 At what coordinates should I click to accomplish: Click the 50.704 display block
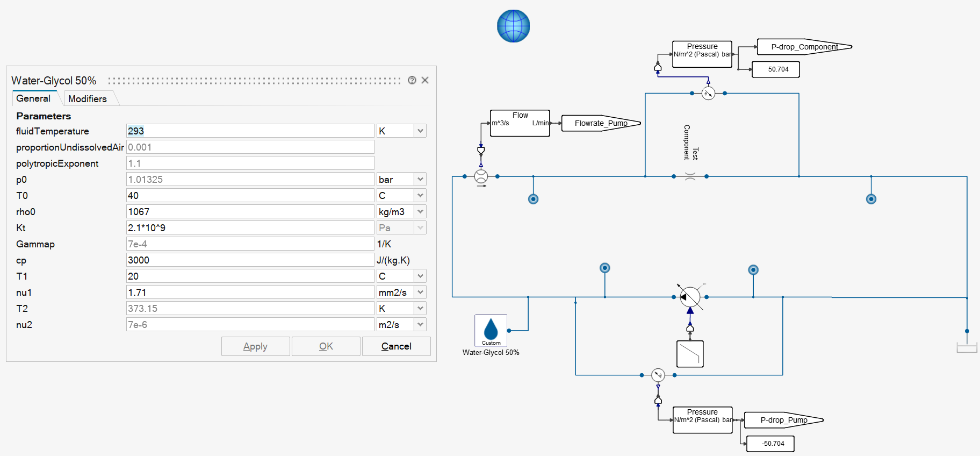pos(776,69)
